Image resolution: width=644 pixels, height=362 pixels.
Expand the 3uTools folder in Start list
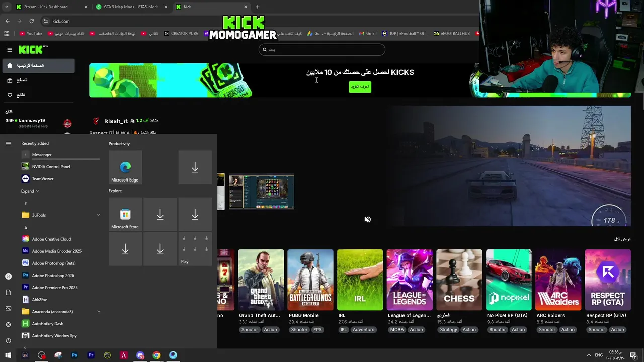pyautogui.click(x=60, y=215)
